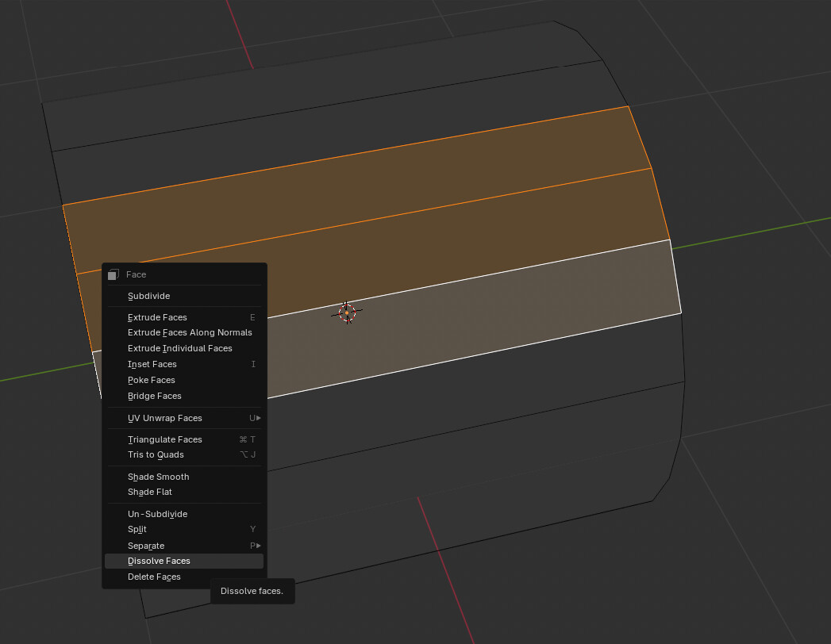Screen dimensions: 831x644
Task: Choose Delete Faces
Action: click(x=184, y=577)
